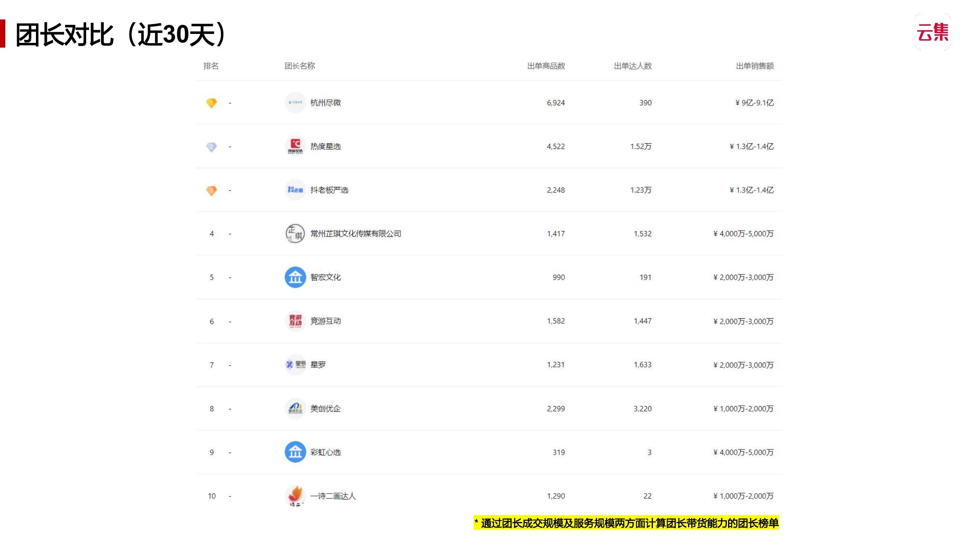Click the 一诗二画达人 team name
This screenshot has width=980, height=551.
(x=333, y=495)
